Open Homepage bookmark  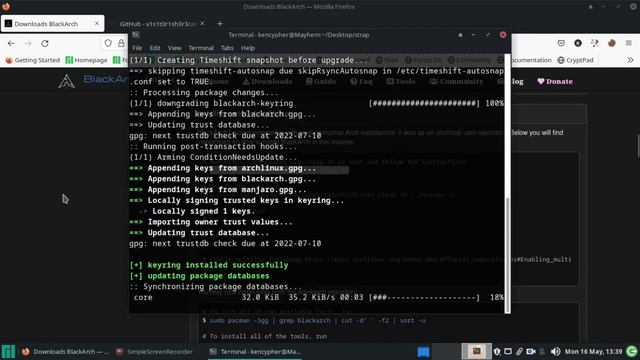click(87, 60)
